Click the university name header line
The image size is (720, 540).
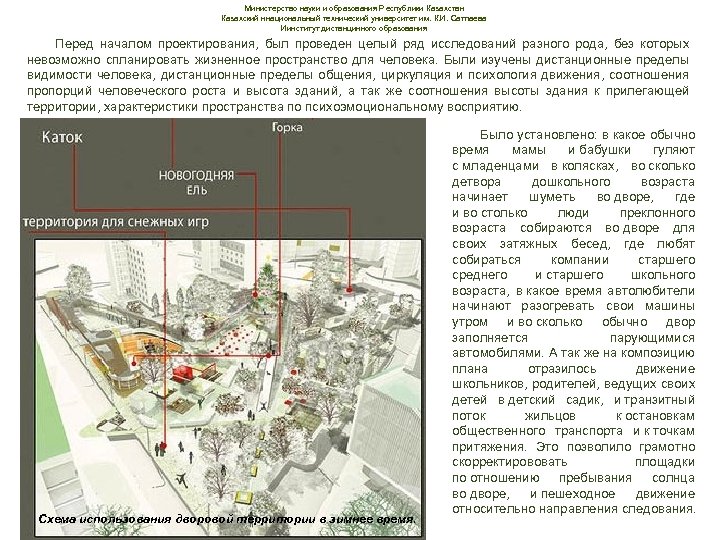click(x=354, y=18)
